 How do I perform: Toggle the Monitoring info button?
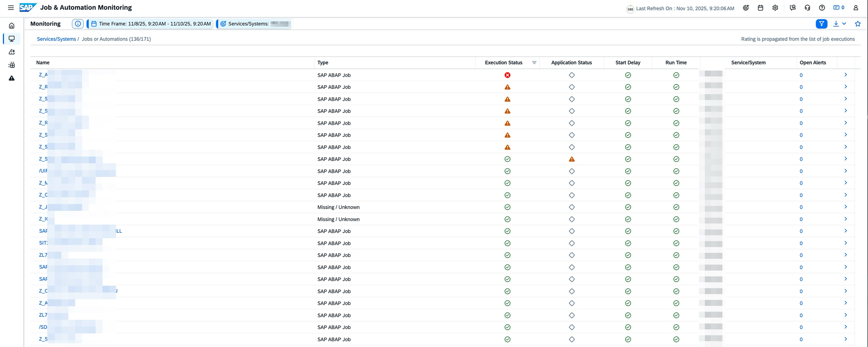[x=78, y=24]
